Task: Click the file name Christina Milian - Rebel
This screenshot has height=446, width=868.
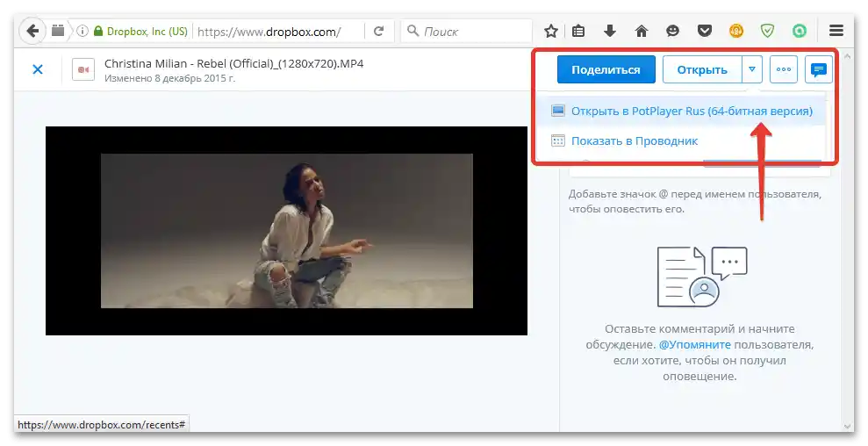Action: [x=233, y=63]
